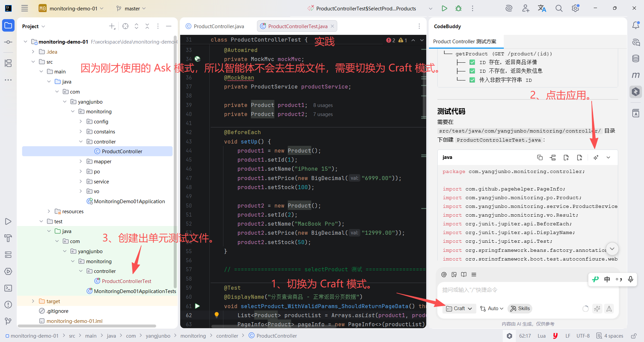The height and width of the screenshot is (342, 644).
Task: Click the Skills button
Action: coord(520,308)
